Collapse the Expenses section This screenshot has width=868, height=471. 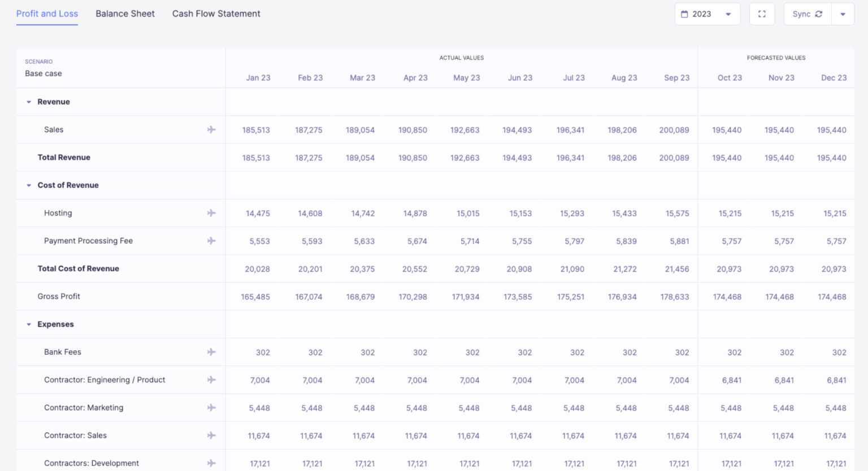pyautogui.click(x=29, y=325)
